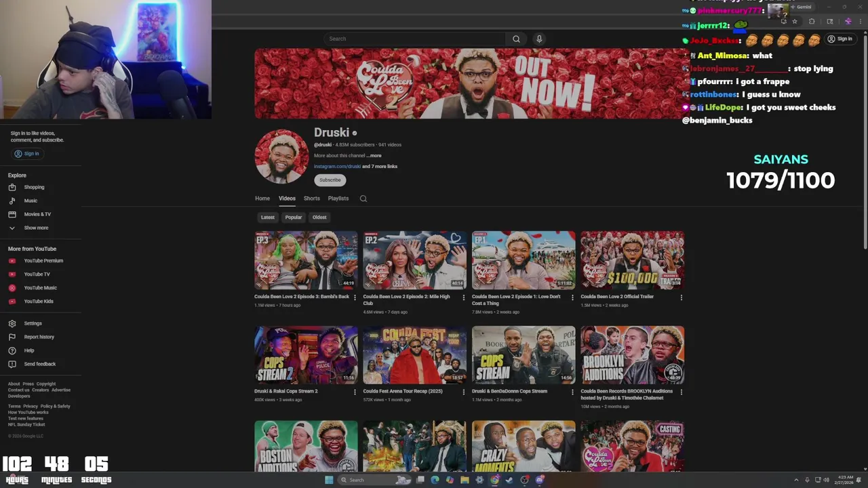Open the instagram.com/druski link

[337, 166]
